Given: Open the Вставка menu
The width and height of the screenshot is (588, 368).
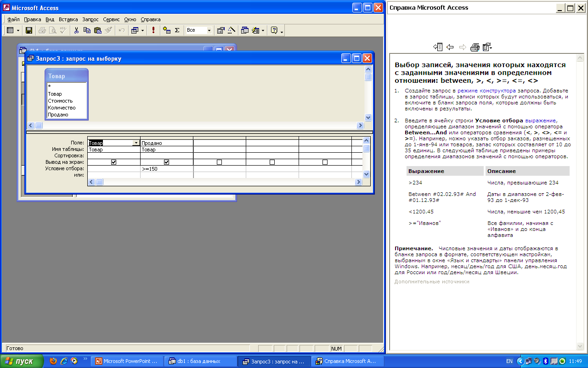Looking at the screenshot, I should point(68,19).
